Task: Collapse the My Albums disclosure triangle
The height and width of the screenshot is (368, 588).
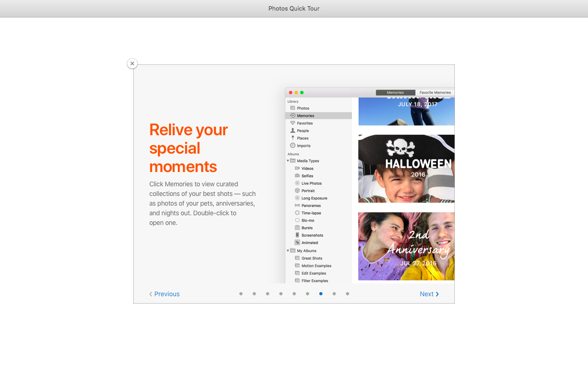Action: click(288, 251)
